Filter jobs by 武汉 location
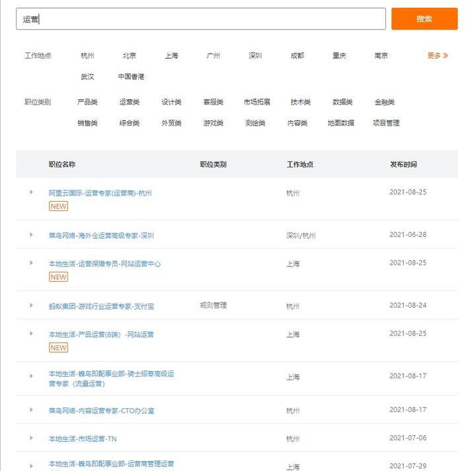This screenshot has height=471, width=476. click(x=87, y=77)
